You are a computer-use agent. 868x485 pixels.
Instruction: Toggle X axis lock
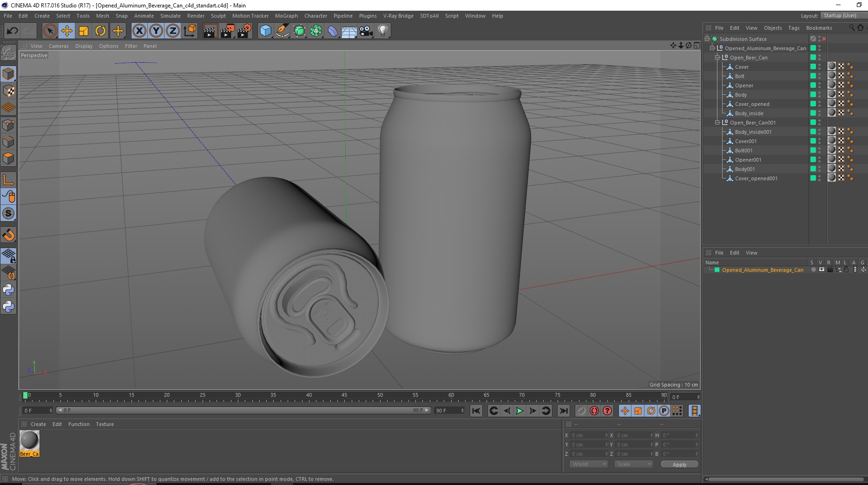coord(139,31)
